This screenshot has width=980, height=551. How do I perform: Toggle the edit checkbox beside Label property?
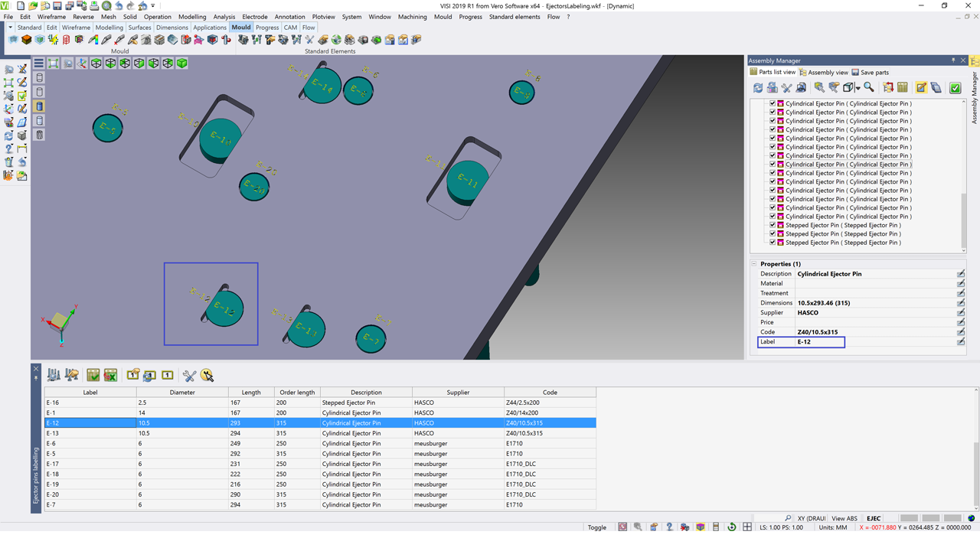click(x=961, y=342)
